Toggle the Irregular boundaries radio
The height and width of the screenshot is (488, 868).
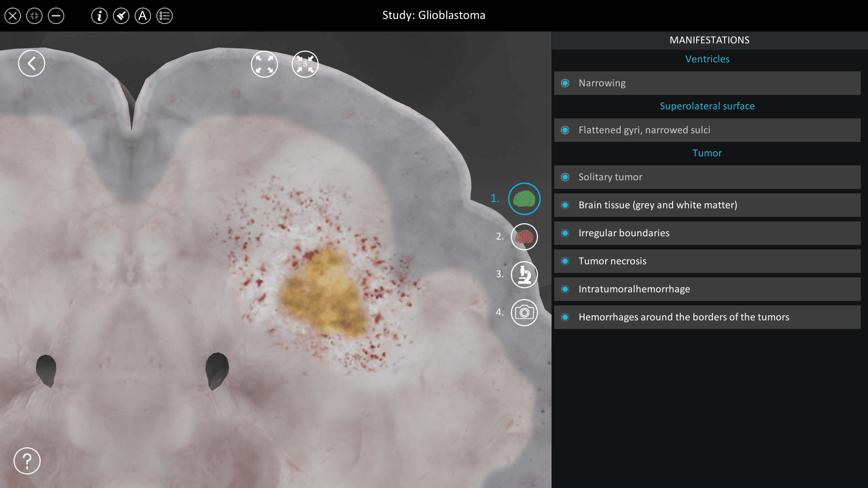565,233
